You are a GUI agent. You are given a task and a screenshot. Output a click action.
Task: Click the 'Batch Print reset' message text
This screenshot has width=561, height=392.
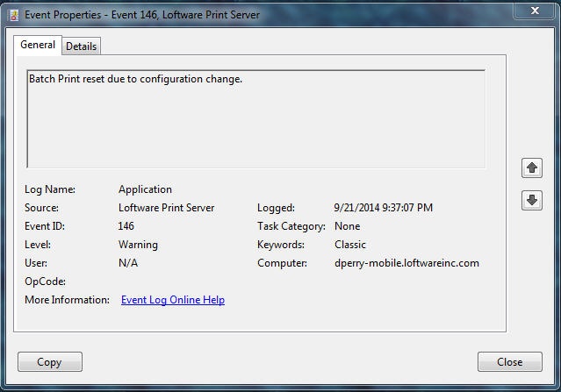(x=135, y=79)
